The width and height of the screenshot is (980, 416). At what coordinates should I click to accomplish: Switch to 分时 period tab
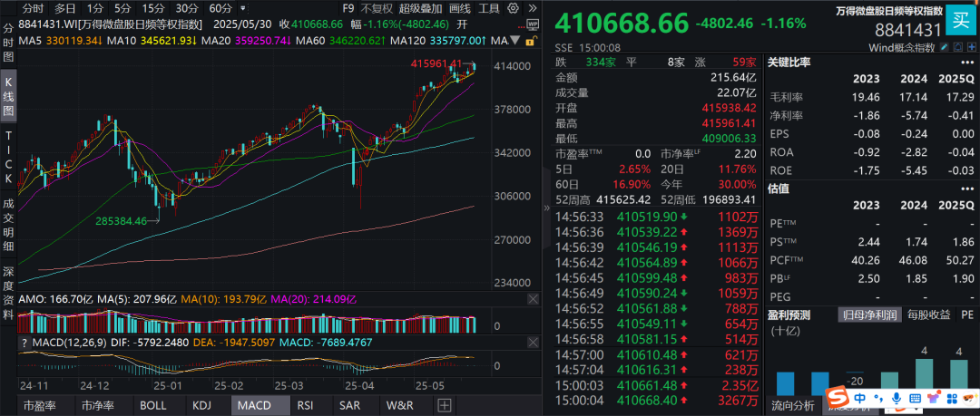pos(34,9)
